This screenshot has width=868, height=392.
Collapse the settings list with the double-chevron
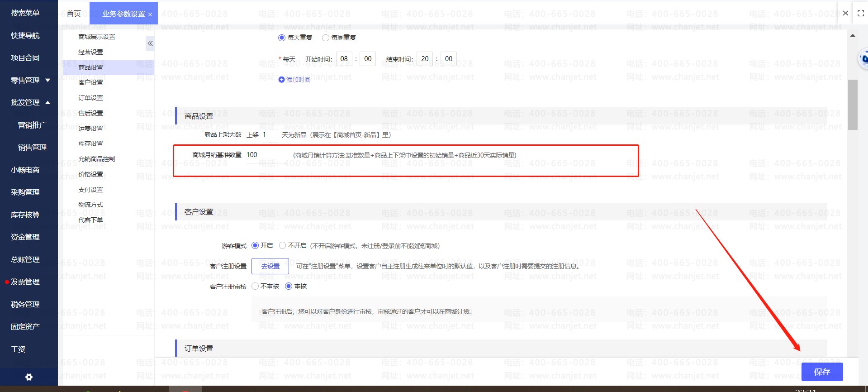point(150,43)
